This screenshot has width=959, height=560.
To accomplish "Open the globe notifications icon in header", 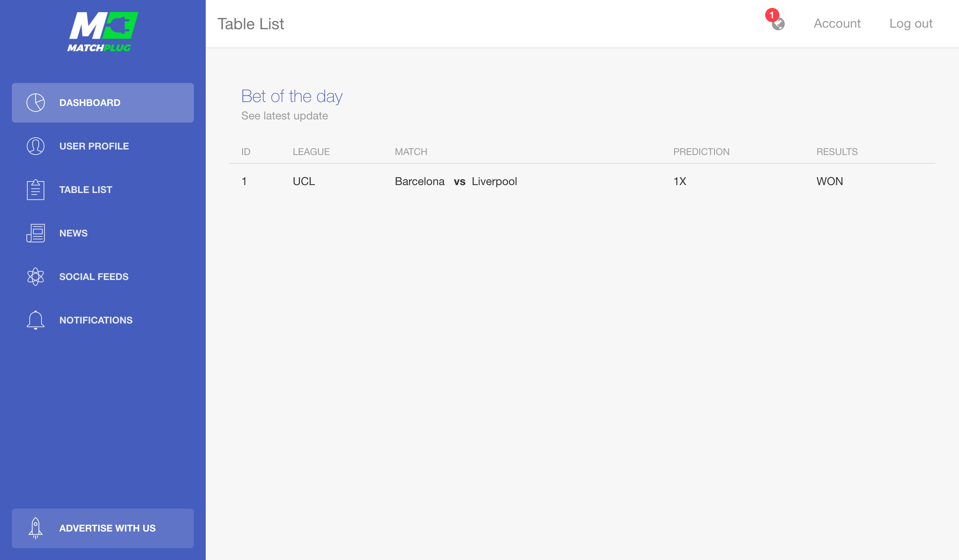I will [778, 24].
